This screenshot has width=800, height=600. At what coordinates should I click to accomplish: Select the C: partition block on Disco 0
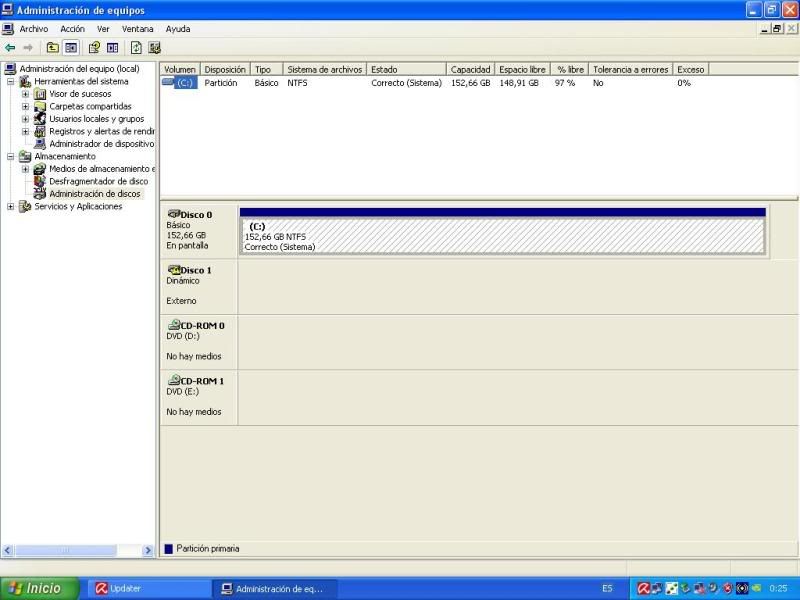(503, 231)
